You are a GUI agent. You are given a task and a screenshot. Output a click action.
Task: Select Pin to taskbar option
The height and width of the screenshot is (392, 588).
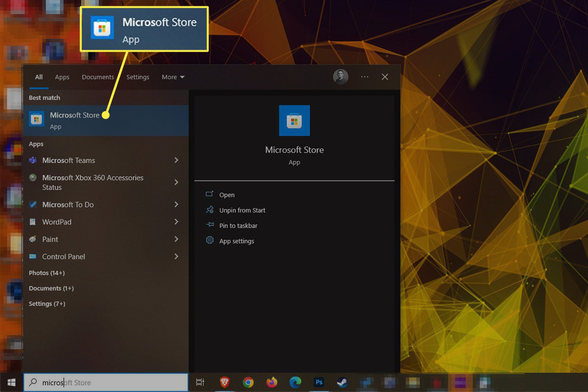tap(238, 226)
